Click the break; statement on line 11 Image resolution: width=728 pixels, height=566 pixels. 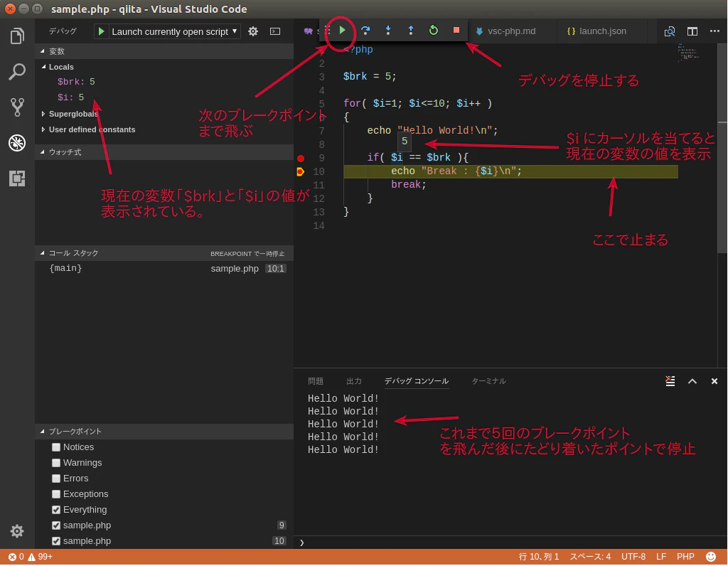(x=408, y=185)
